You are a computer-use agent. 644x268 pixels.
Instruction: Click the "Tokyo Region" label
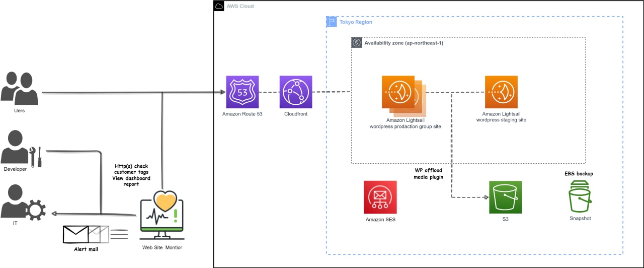coord(356,22)
